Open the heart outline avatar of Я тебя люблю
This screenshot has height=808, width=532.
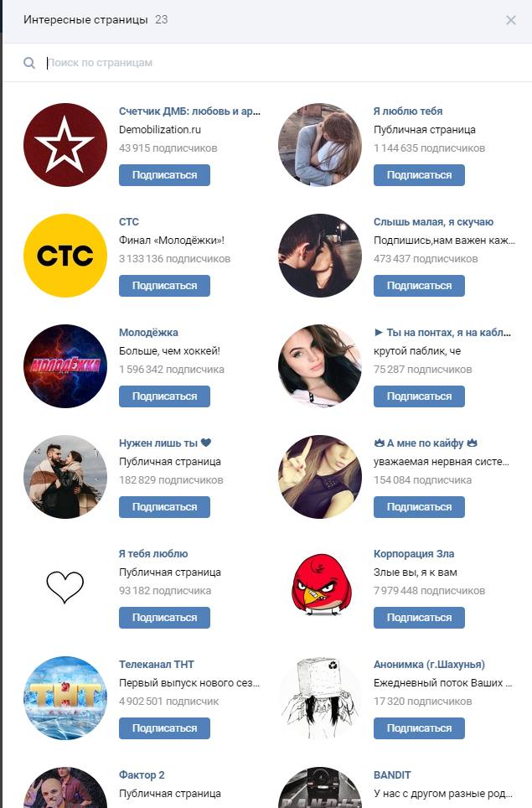click(65, 588)
